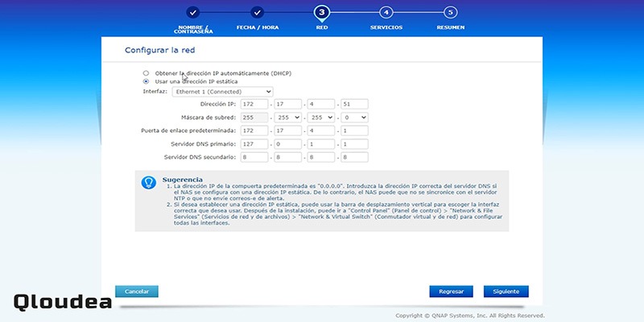644x322 pixels.
Task: Click the step 5 Resumen circle icon
Action: coord(451,12)
